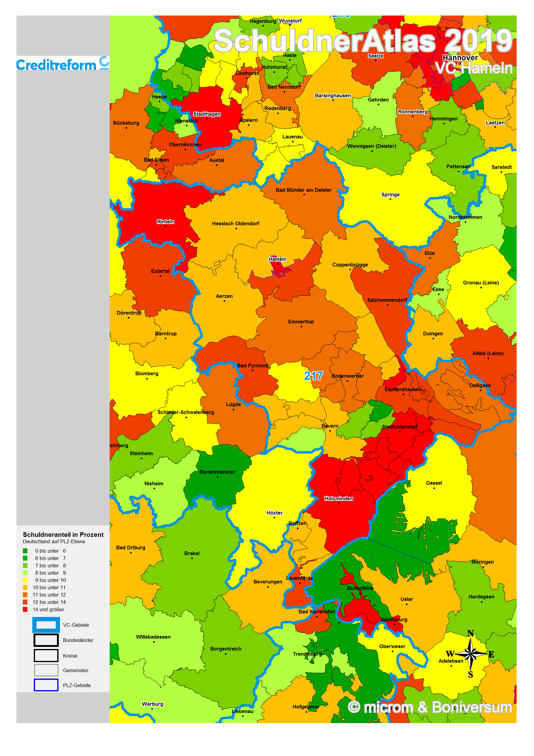Click the SchuldnerAtlas 2019 title
This screenshot has width=534, height=756.
[363, 40]
